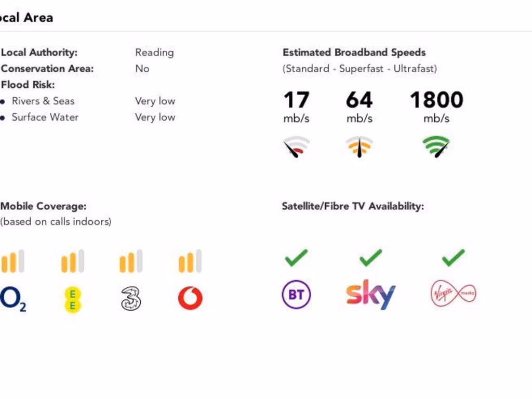The height and width of the screenshot is (399, 532).
Task: Click the Reading local authority value
Action: pyautogui.click(x=154, y=52)
